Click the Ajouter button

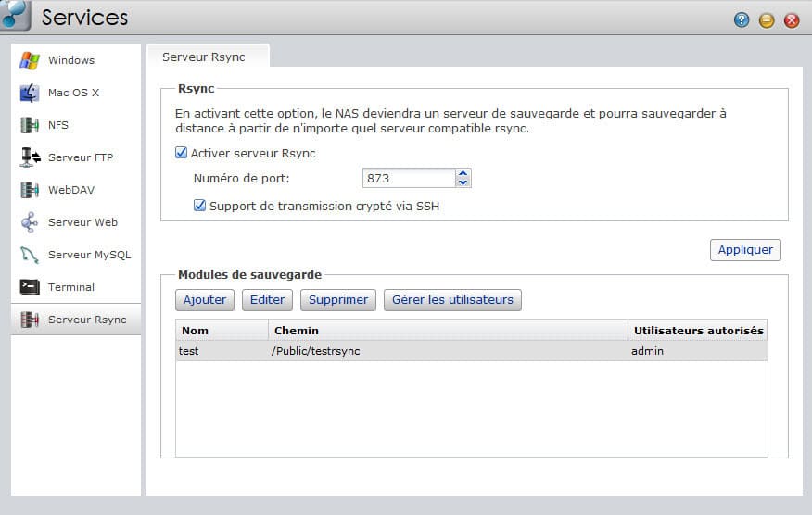205,300
